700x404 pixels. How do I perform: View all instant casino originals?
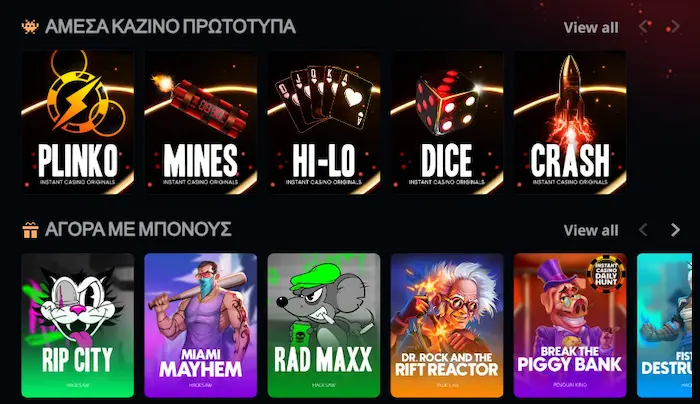(591, 27)
